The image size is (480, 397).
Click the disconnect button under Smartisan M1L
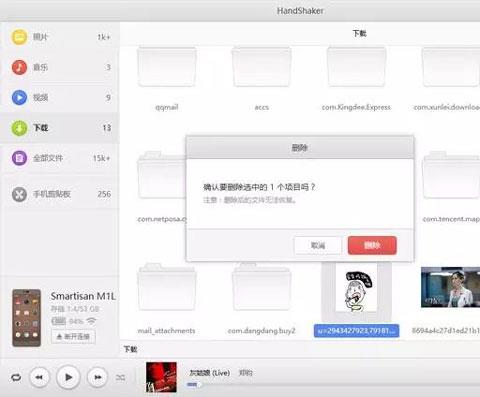coord(73,337)
